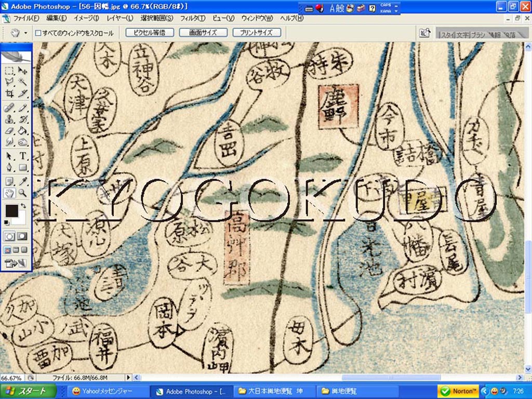The height and width of the screenshot is (399, 532).
Task: Swap foreground and background colors
Action: (23, 206)
